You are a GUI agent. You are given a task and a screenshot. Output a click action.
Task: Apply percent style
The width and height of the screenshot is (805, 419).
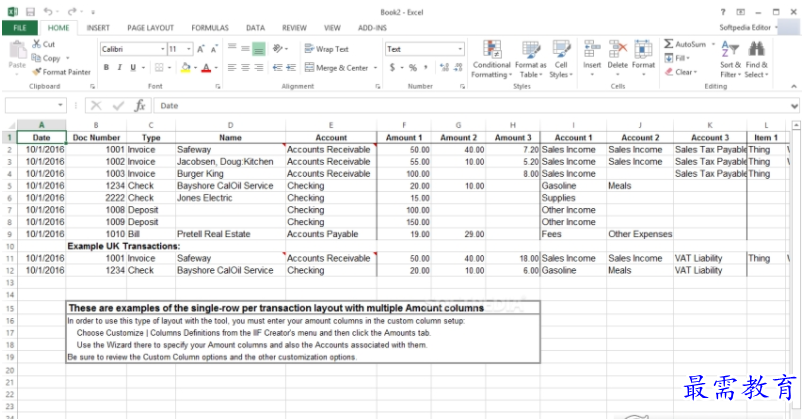[x=413, y=67]
